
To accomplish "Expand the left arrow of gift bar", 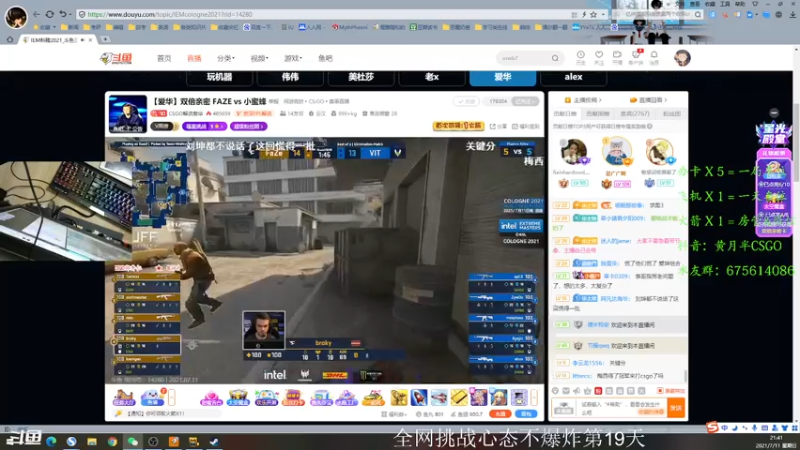I will point(172,397).
